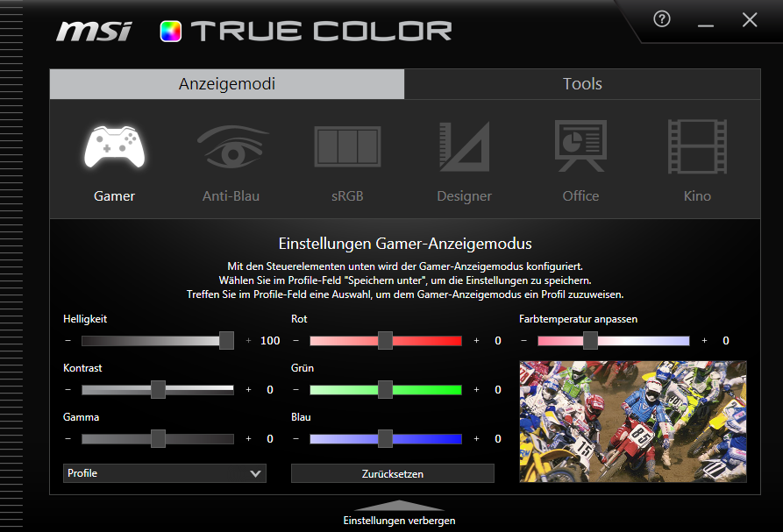783x532 pixels.
Task: Increase Kontrast with the plus button
Action: point(248,390)
